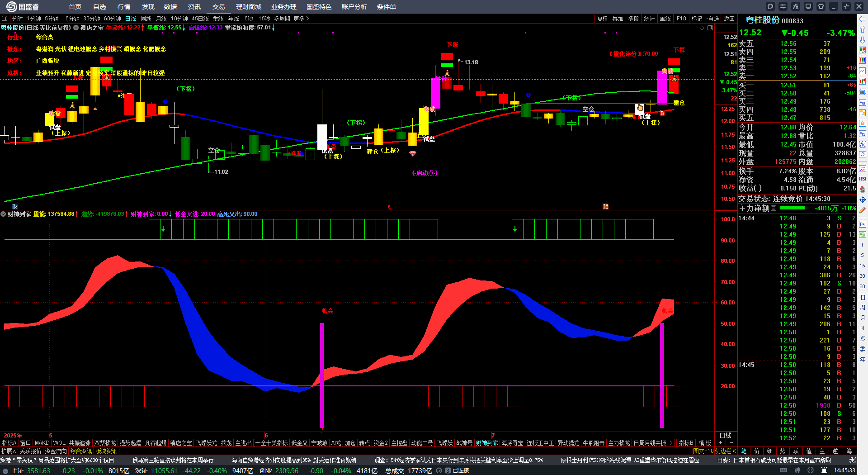Image resolution: width=868 pixels, height=475 pixels.
Task: Switch to 周线 weekly period tab
Action: coord(146,19)
